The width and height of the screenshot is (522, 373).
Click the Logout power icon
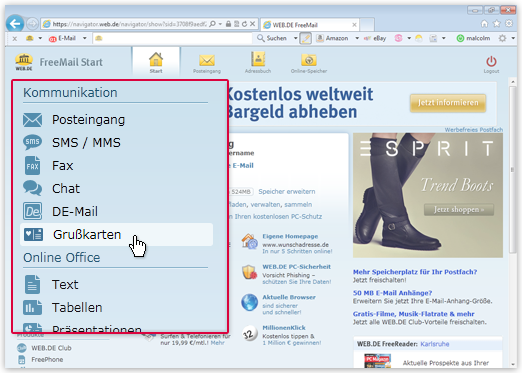pos(491,61)
